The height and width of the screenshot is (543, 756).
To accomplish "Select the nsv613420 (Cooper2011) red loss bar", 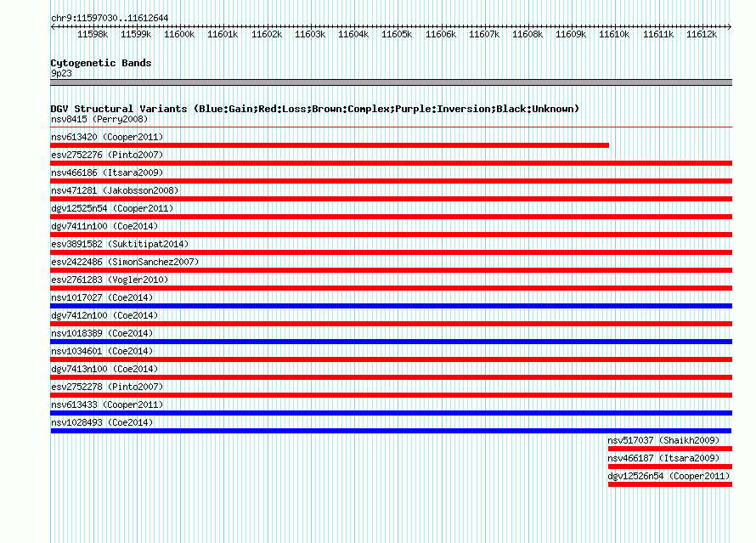I will point(330,145).
